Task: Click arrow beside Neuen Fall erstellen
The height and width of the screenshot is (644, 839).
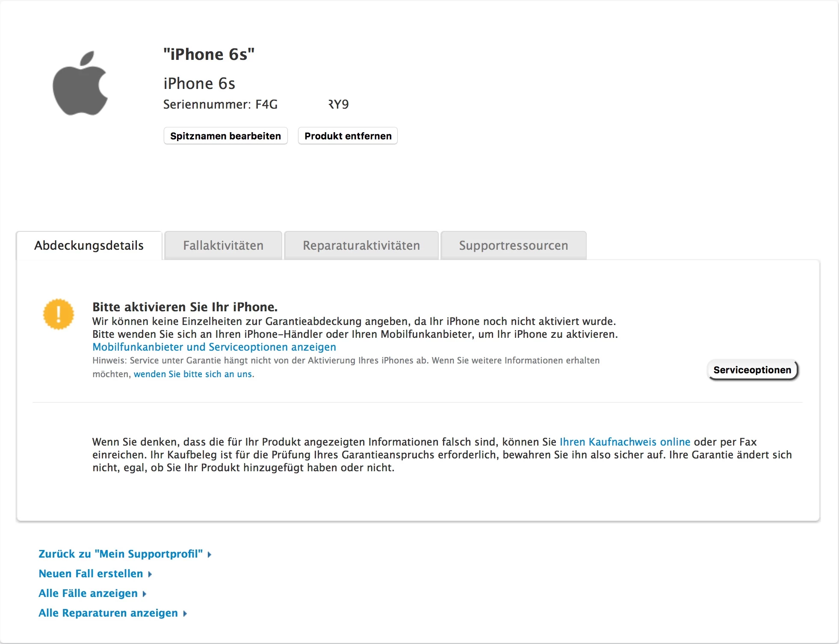Action: (x=150, y=574)
